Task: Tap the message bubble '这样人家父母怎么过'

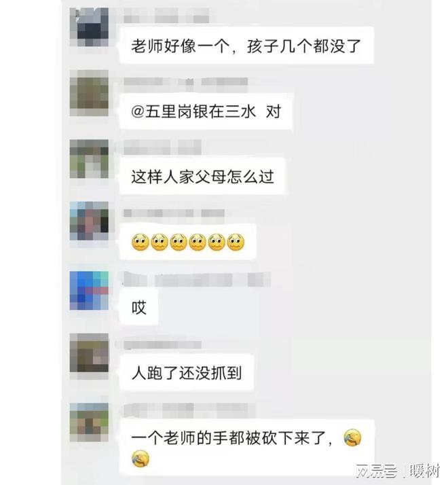Action: (x=202, y=177)
